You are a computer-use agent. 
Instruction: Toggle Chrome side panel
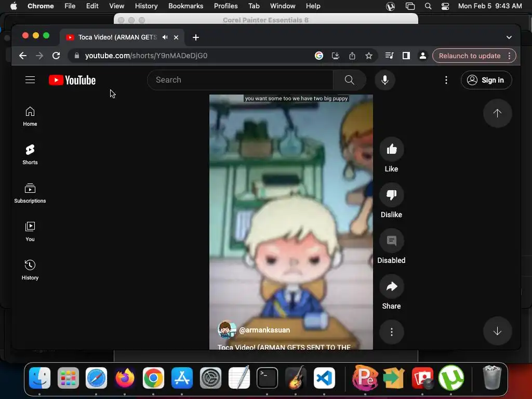406,56
